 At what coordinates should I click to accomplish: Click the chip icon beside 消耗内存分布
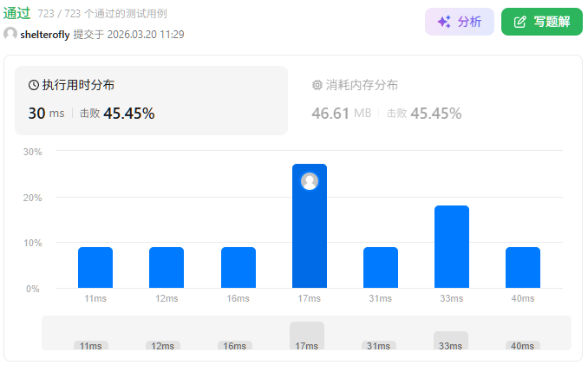(317, 85)
